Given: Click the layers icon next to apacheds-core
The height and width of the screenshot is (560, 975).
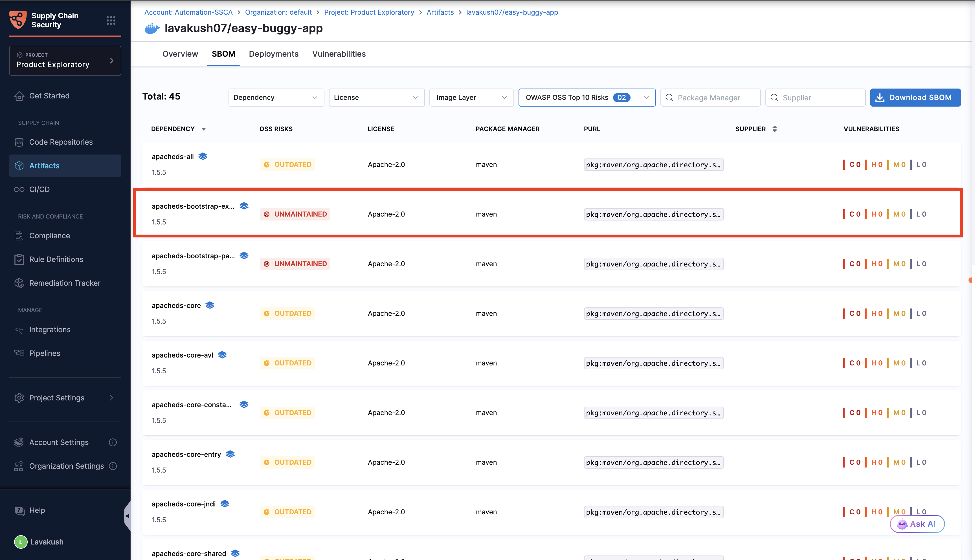Looking at the screenshot, I should pos(210,305).
